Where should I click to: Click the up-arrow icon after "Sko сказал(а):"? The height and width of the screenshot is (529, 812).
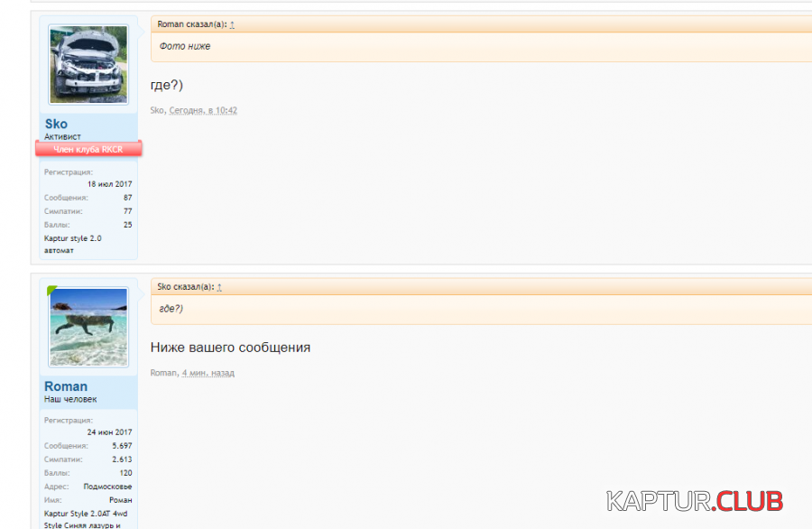click(219, 287)
